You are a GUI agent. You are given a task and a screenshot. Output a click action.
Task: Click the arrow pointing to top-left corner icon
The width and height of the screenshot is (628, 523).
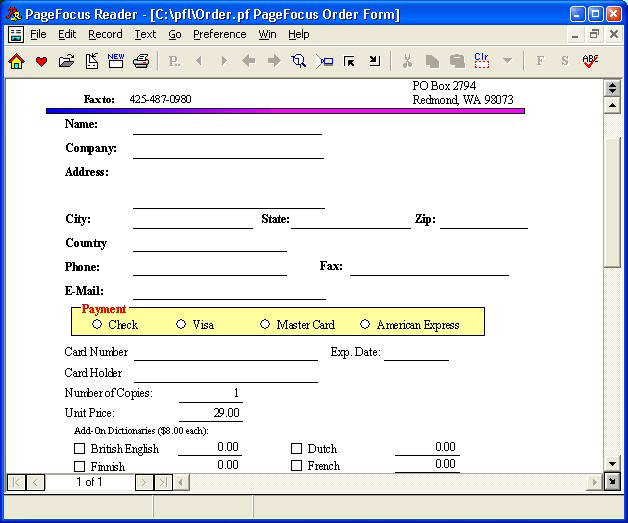pyautogui.click(x=349, y=61)
